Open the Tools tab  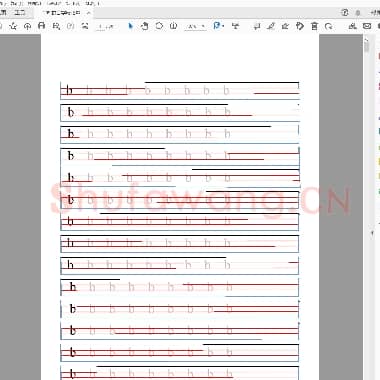coord(20,13)
